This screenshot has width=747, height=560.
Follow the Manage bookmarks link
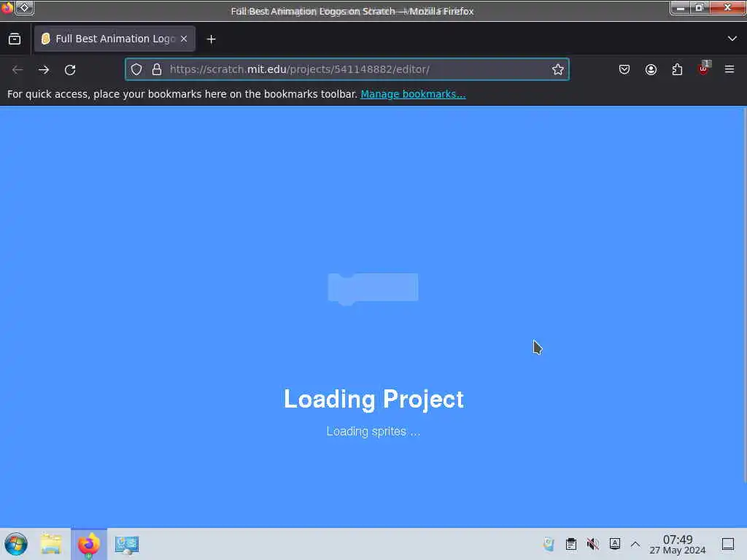[413, 94]
